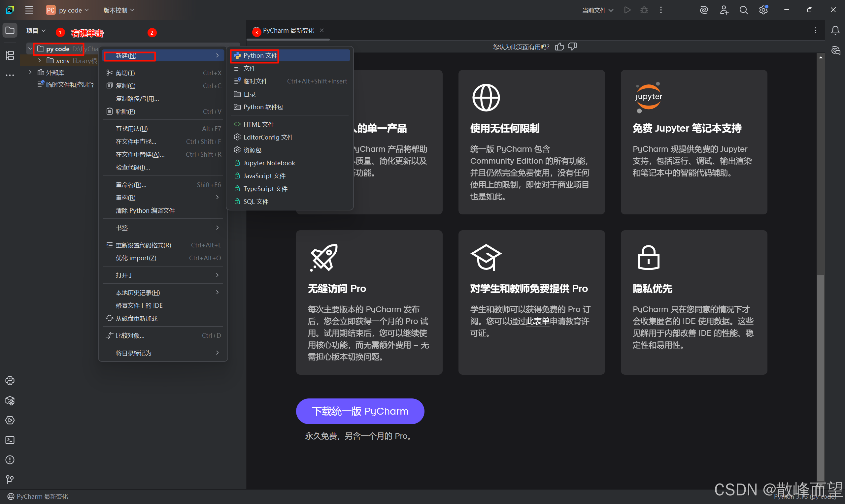Open the Problems tool window

[x=10, y=460]
